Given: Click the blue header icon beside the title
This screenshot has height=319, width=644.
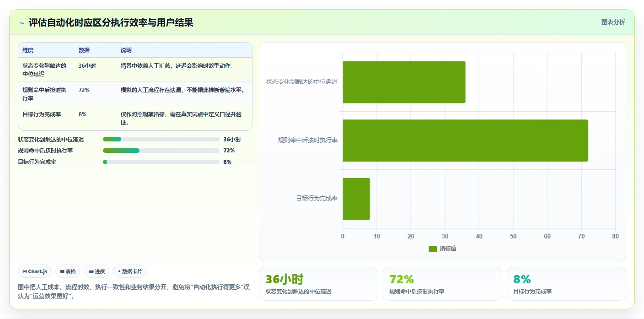Looking at the screenshot, I should [x=21, y=23].
